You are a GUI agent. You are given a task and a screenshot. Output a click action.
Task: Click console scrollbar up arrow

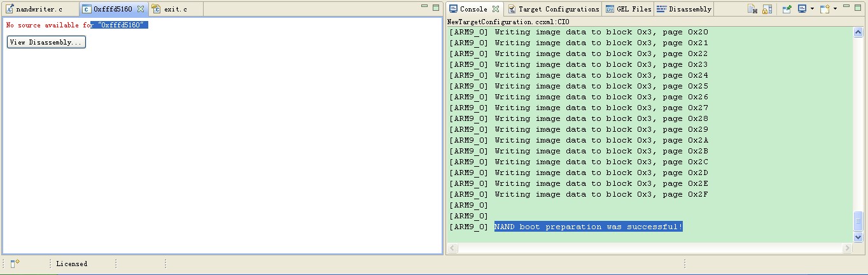tap(858, 31)
